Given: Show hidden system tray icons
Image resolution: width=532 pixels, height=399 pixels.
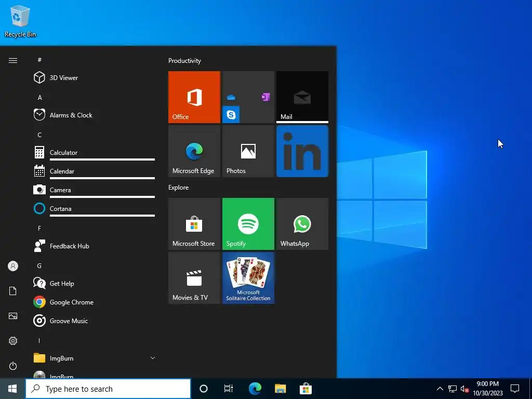Looking at the screenshot, I should (x=440, y=389).
